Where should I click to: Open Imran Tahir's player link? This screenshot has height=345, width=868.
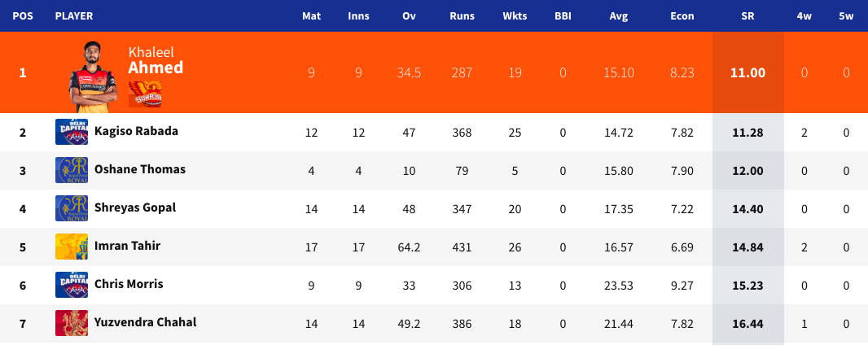click(x=129, y=246)
